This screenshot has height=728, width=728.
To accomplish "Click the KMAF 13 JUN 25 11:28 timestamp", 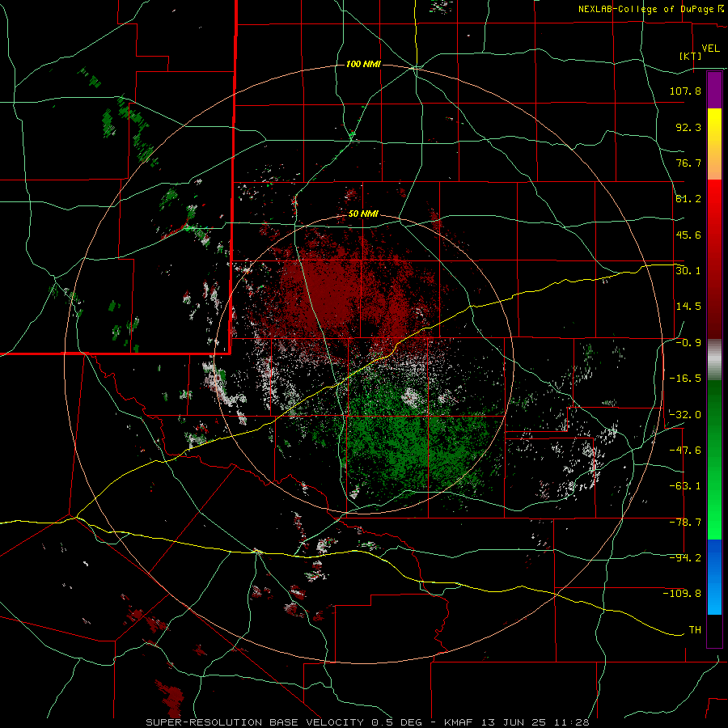I will tap(517, 722).
